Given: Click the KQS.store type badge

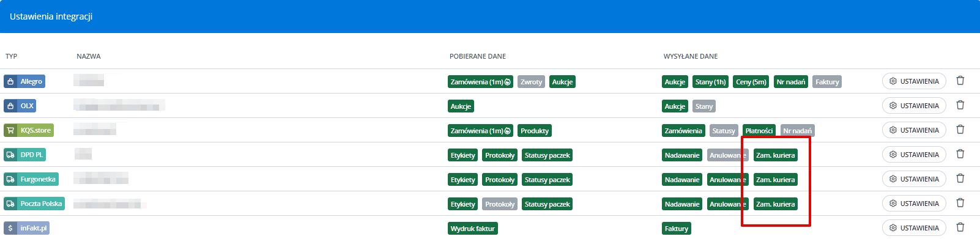Looking at the screenshot, I should (x=29, y=130).
